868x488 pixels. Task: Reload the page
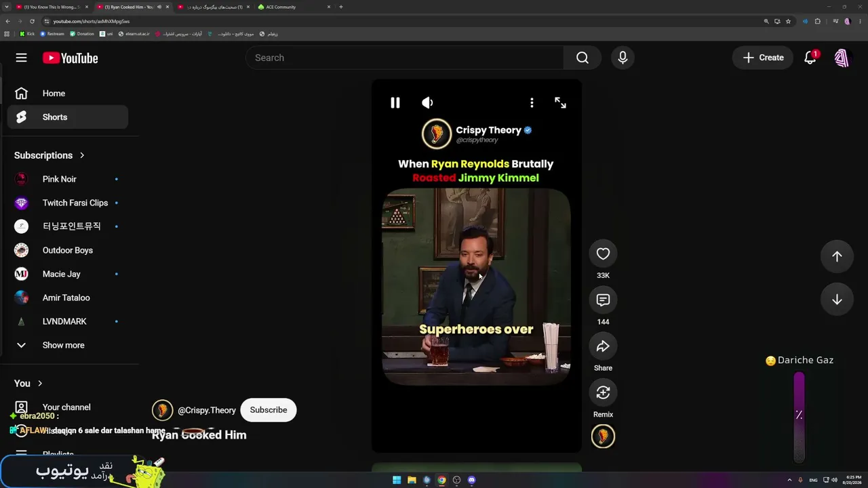[x=32, y=21]
